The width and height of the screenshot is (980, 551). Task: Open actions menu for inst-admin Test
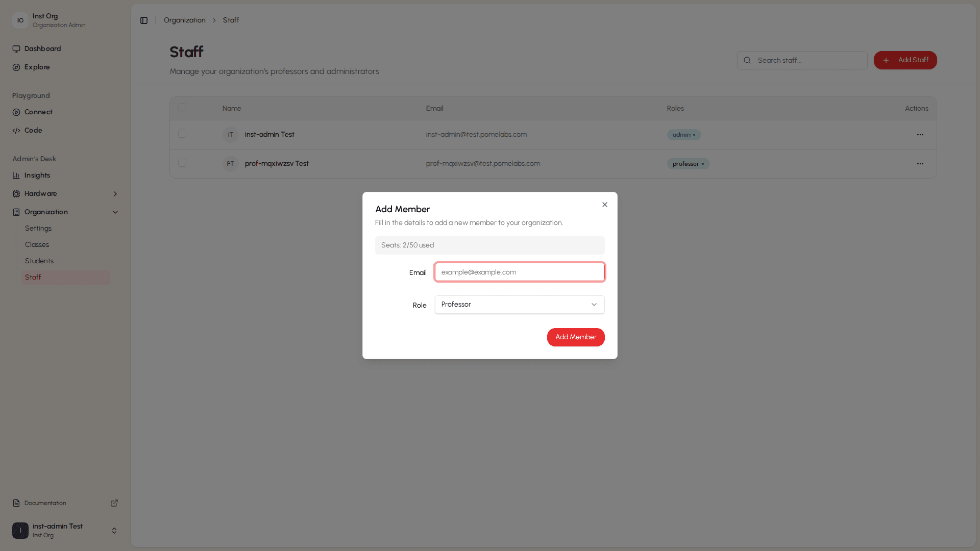(x=920, y=135)
